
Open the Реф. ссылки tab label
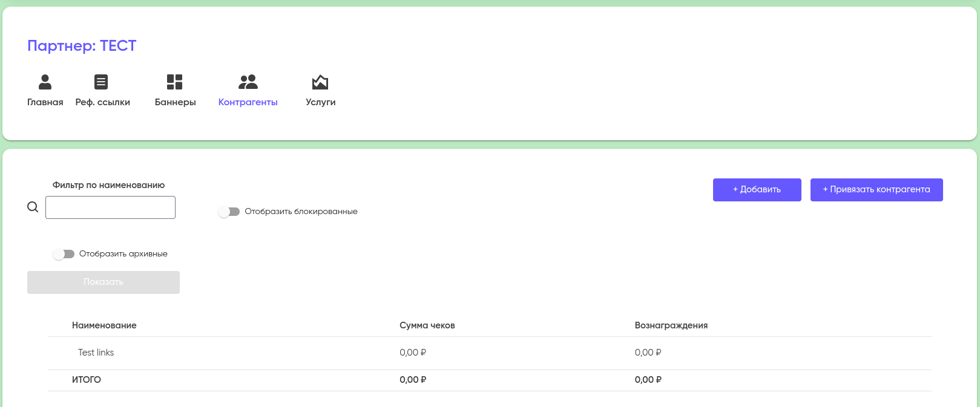pos(103,102)
